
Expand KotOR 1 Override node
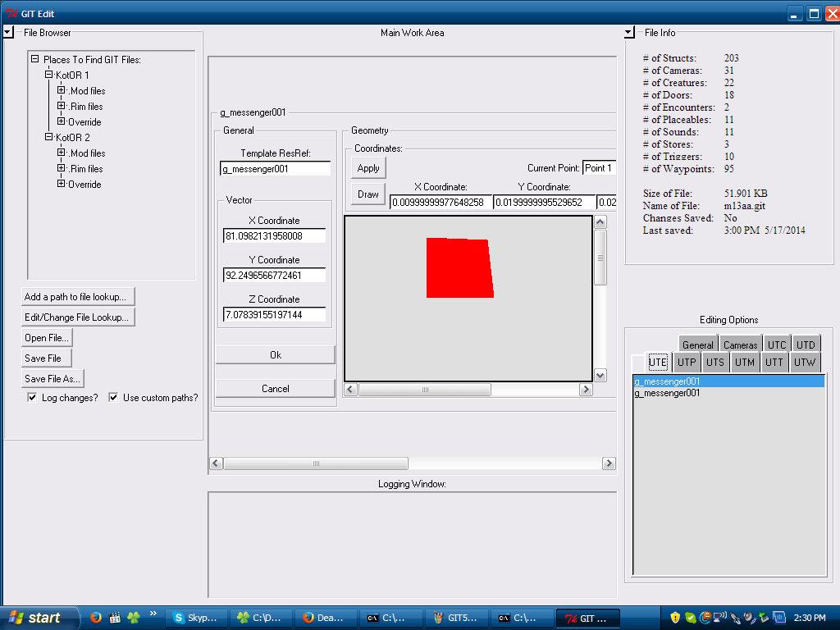click(61, 121)
